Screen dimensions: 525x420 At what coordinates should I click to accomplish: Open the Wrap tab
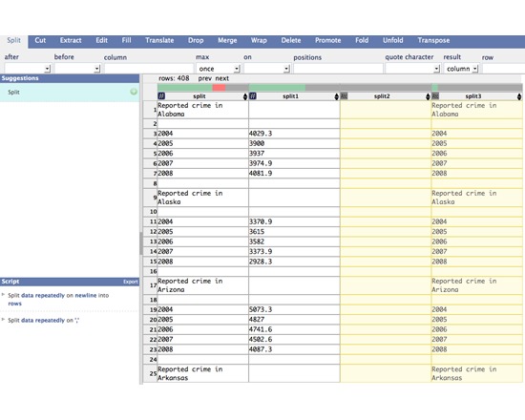coord(259,40)
